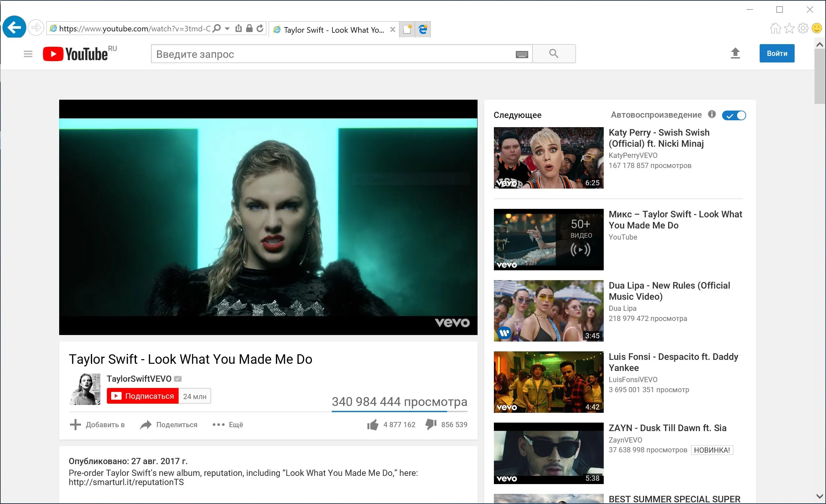The width and height of the screenshot is (826, 504).
Task: Click the upload video arrow icon
Action: click(735, 53)
